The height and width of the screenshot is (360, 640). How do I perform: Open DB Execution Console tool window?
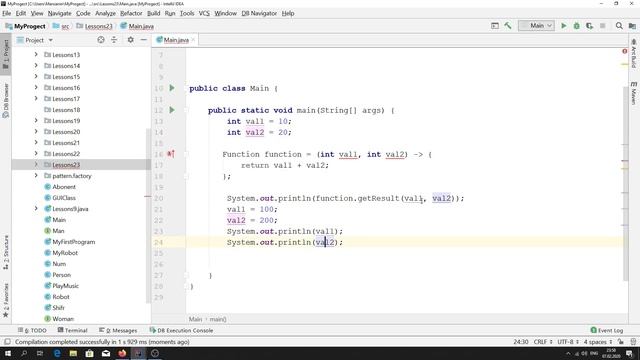(x=181, y=330)
